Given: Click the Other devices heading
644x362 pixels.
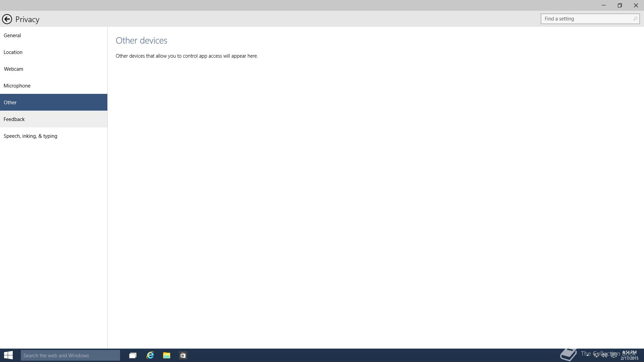Looking at the screenshot, I should (x=142, y=41).
